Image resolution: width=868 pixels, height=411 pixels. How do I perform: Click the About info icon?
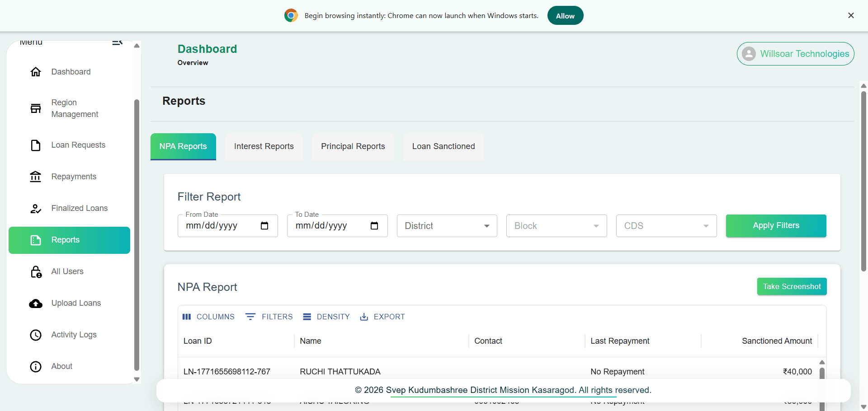tap(36, 367)
